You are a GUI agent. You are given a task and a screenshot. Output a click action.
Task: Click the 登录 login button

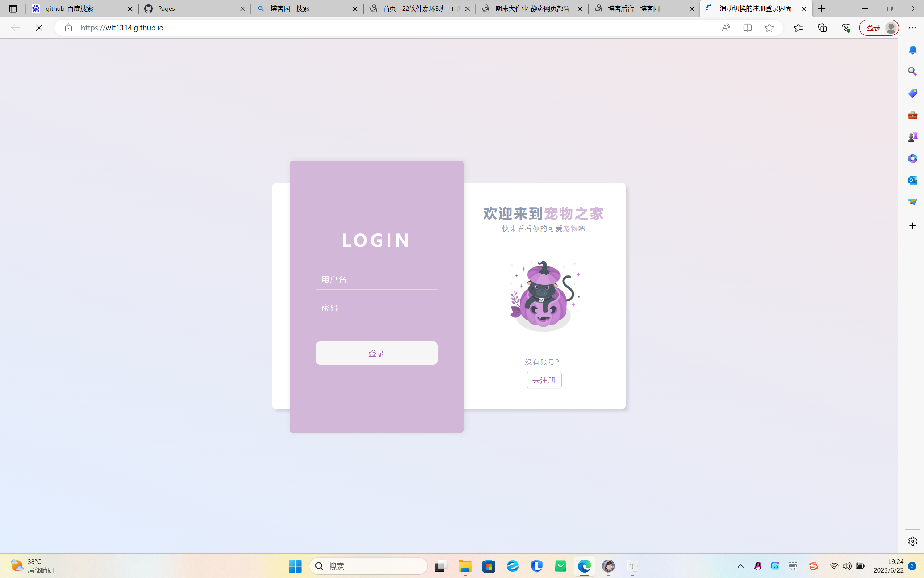(376, 353)
